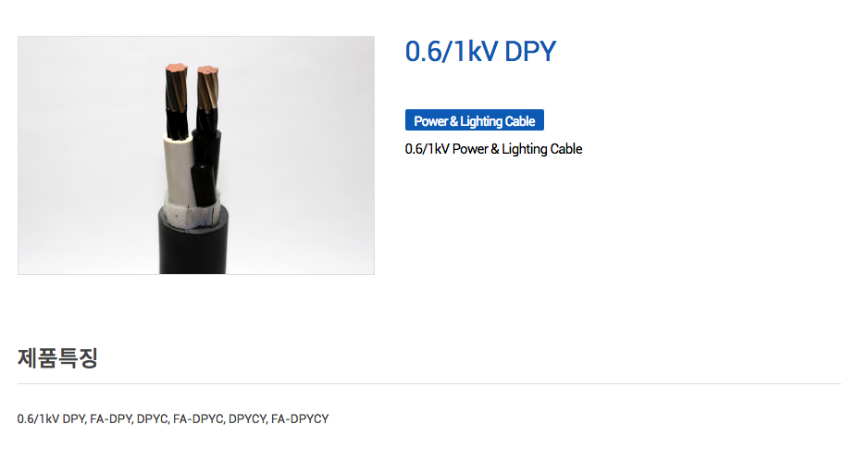This screenshot has width=868, height=474.
Task: Click the DPYC model name in features
Action: (153, 419)
